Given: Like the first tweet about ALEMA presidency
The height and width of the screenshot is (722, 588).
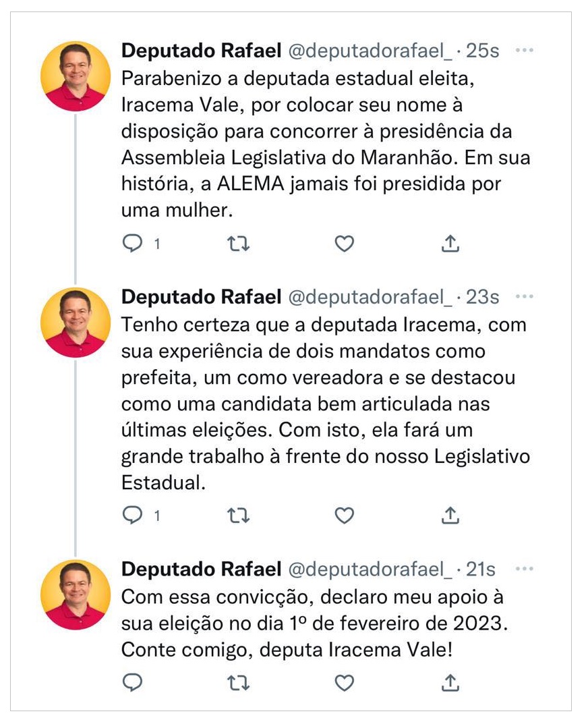Looking at the screenshot, I should pos(345,243).
